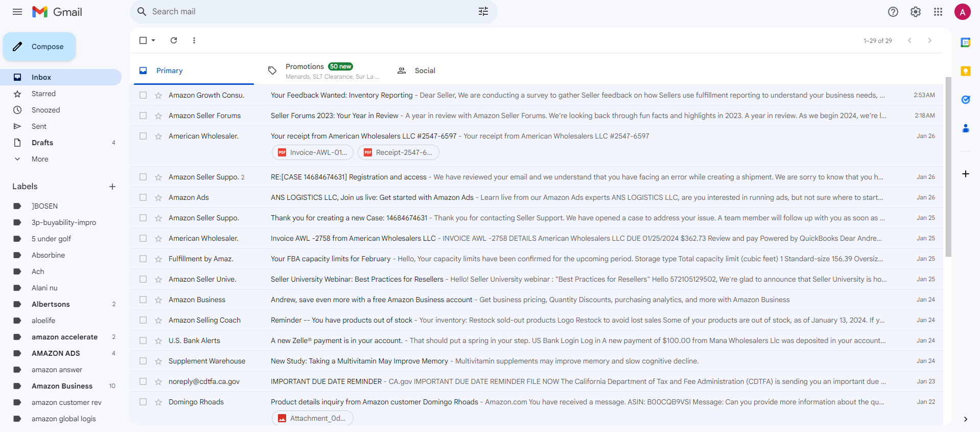Select the Amazon Seller Forums email checkbox
Screen dimensions: 980x432
(143, 116)
